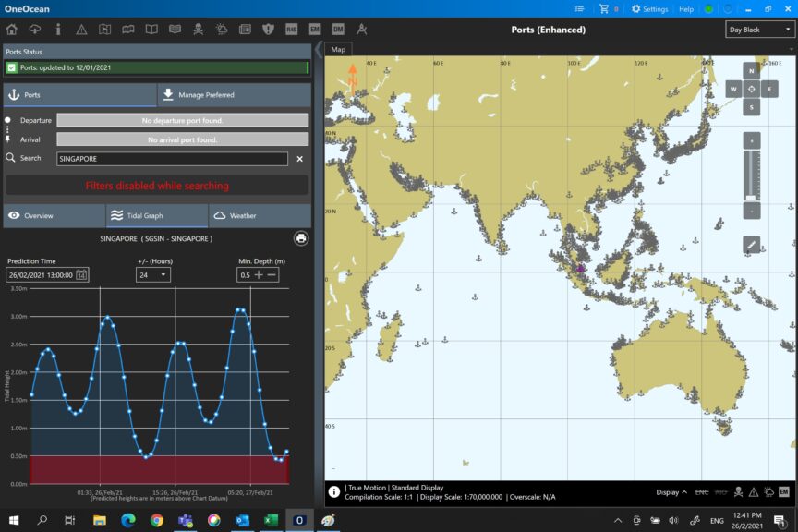Open the warning triangle toolbar icon
798x532 pixels.
[81, 30]
